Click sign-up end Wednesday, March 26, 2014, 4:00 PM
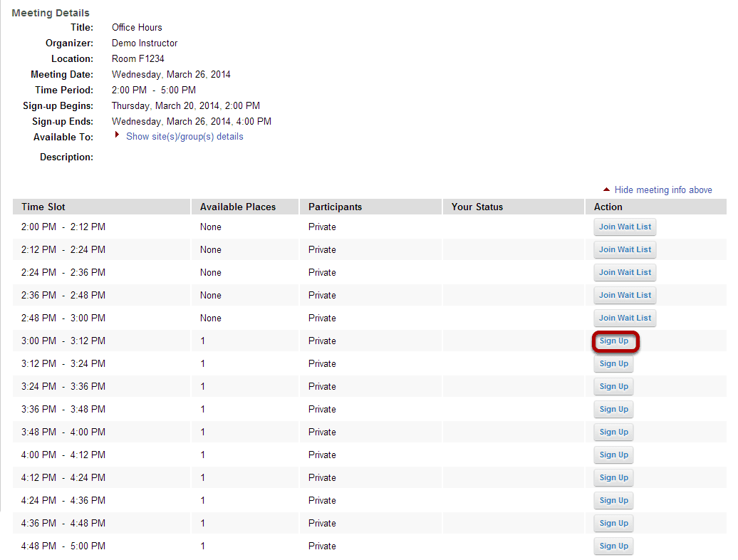This screenshot has width=738, height=560. 191,121
